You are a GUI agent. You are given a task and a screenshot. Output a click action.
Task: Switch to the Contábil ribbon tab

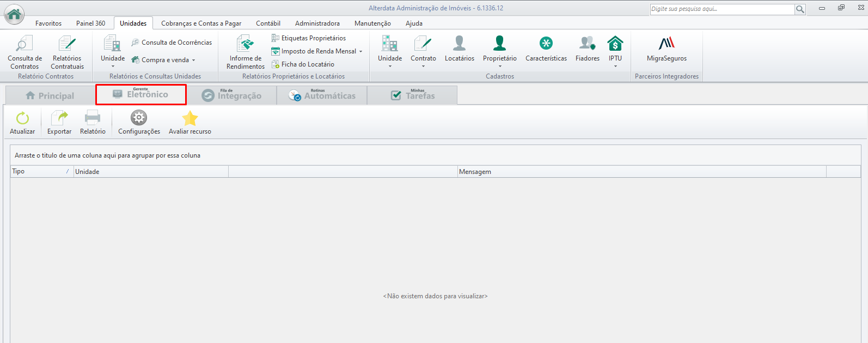coord(268,23)
